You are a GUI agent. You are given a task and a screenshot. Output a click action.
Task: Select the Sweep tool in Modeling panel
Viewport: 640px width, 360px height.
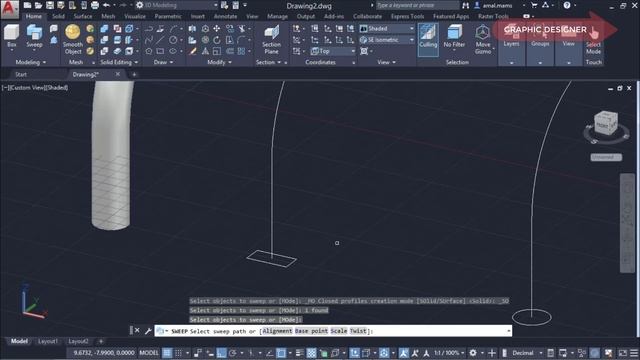pyautogui.click(x=34, y=36)
